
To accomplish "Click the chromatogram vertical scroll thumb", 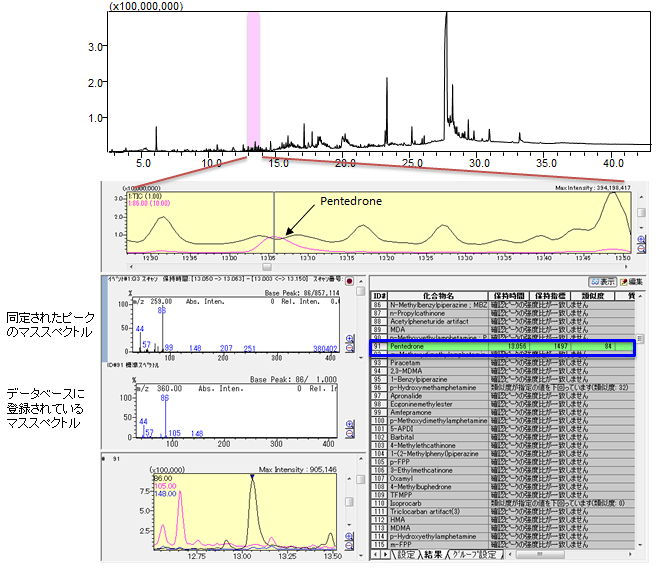I will click(x=641, y=213).
